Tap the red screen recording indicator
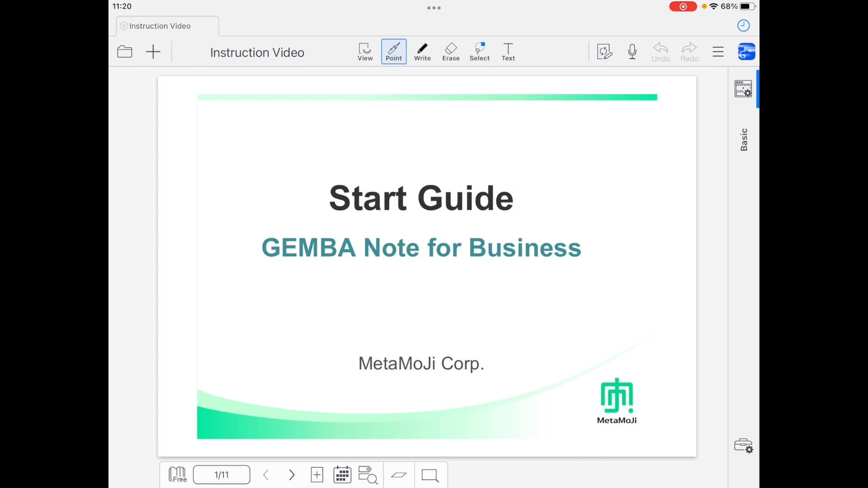Screen dimensions: 868x488 [x=683, y=6]
